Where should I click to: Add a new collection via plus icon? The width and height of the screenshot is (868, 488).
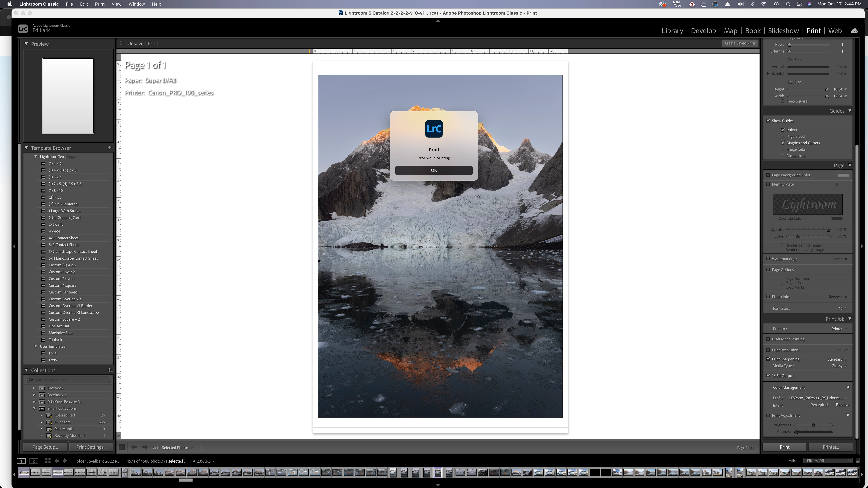tap(110, 370)
